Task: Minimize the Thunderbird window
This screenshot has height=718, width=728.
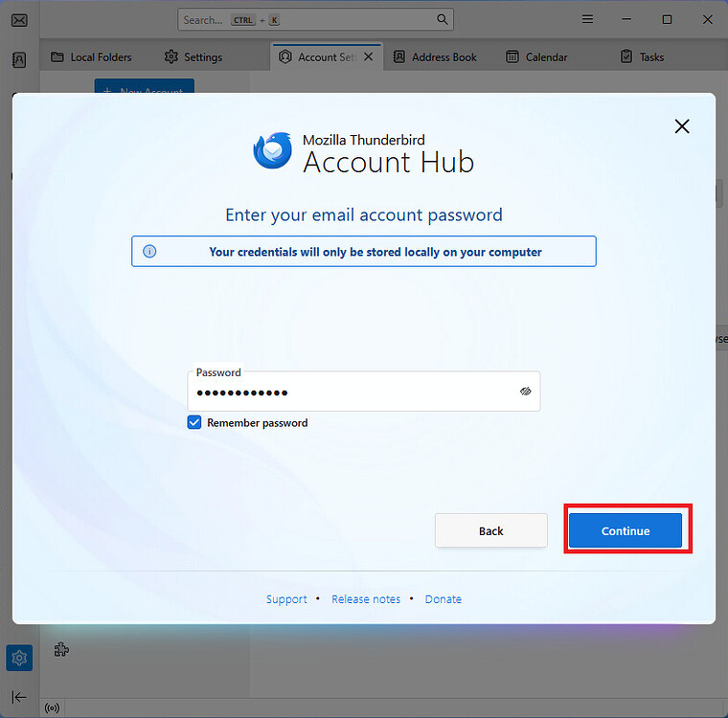Action: click(626, 19)
